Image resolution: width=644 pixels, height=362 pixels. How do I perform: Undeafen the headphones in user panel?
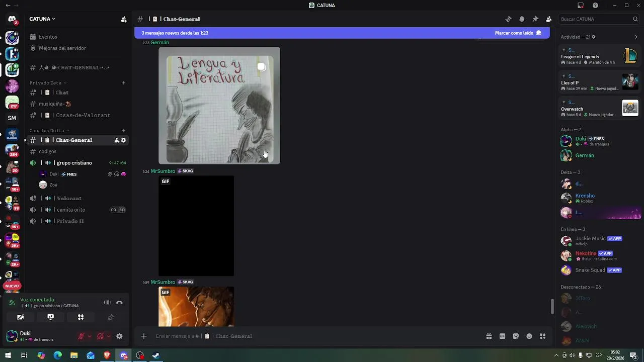(100, 336)
